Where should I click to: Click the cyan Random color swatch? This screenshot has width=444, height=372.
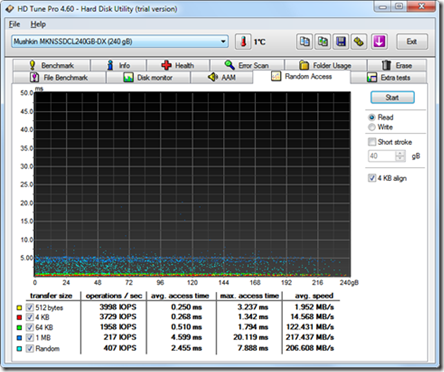click(x=19, y=349)
